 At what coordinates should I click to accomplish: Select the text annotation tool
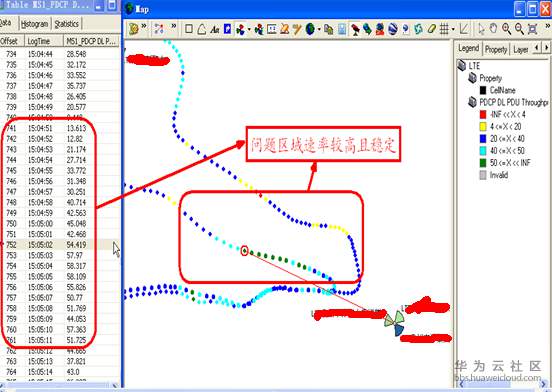(x=215, y=30)
